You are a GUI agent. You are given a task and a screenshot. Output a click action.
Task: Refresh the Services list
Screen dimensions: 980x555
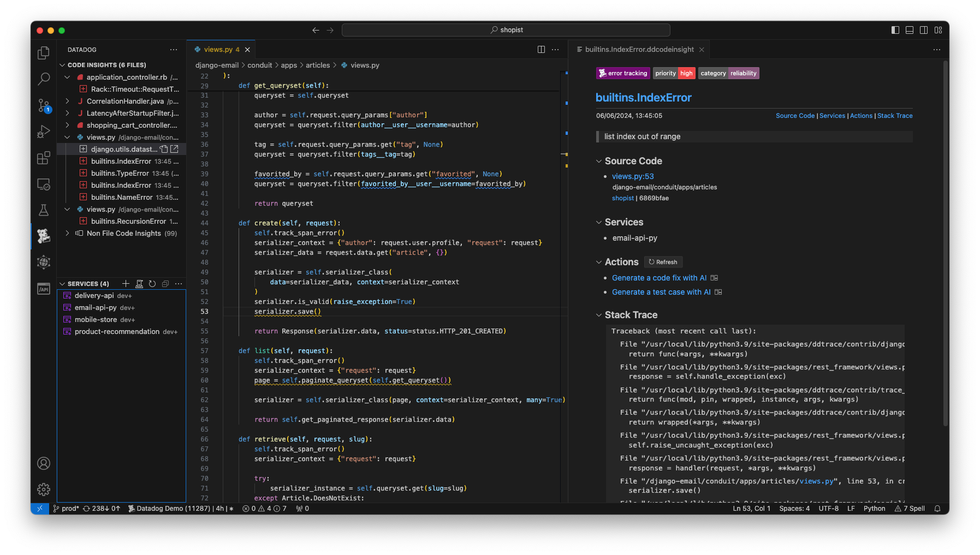(x=152, y=284)
